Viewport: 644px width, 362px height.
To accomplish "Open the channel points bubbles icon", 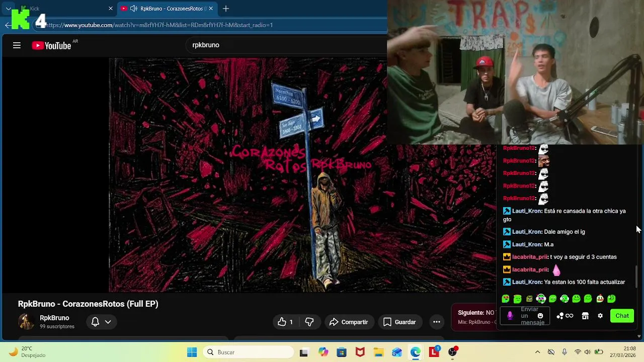I will click(x=560, y=316).
